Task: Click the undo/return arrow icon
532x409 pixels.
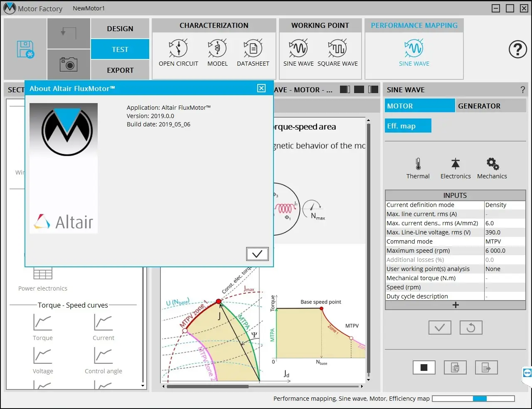Action: pos(69,32)
